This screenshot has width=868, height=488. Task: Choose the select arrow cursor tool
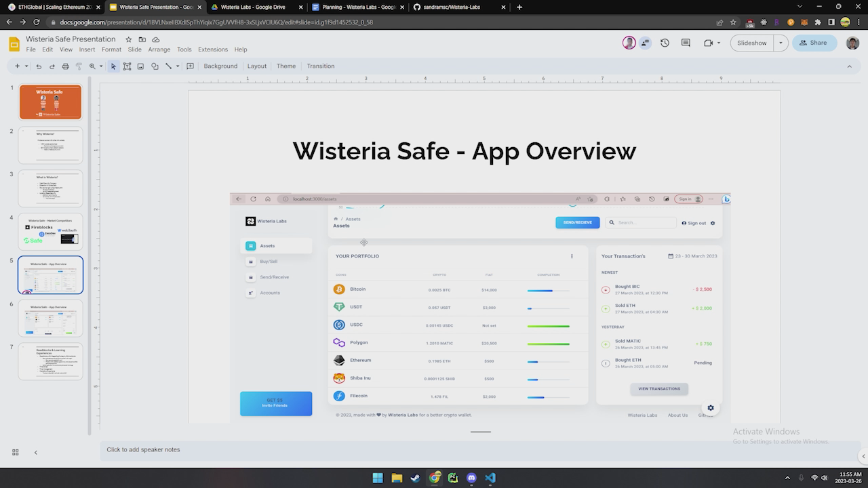[x=113, y=66]
